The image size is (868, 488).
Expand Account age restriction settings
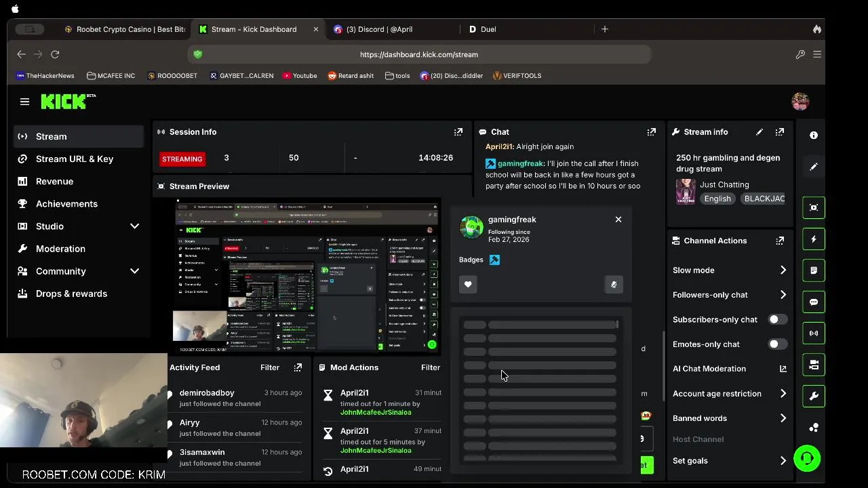pos(783,394)
